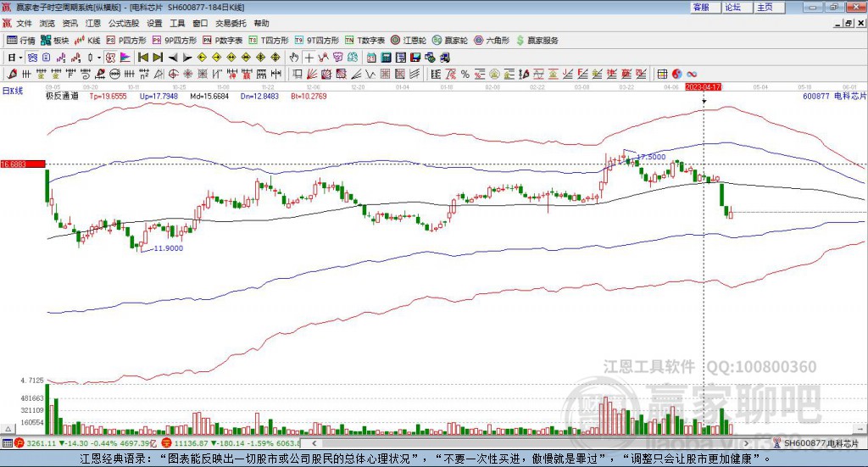Open the calculator icon in toolbar
Viewport: 868px width, 467px height.
386,58
